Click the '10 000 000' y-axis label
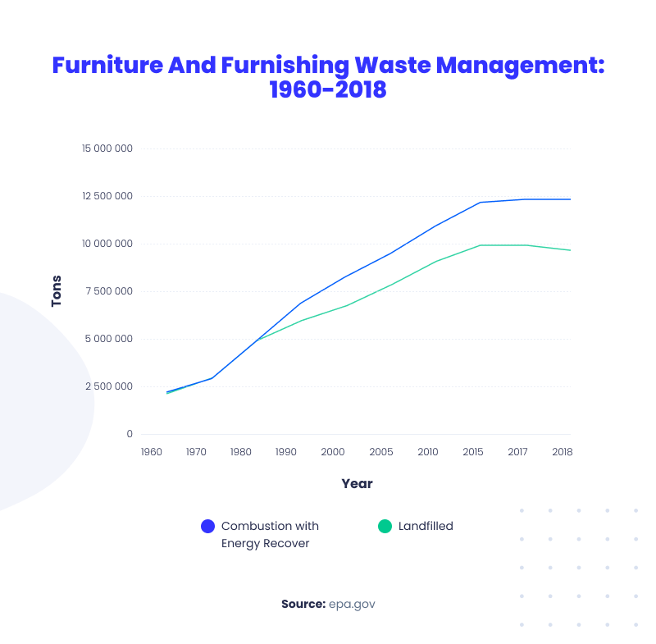This screenshot has height=644, width=656. 107,244
